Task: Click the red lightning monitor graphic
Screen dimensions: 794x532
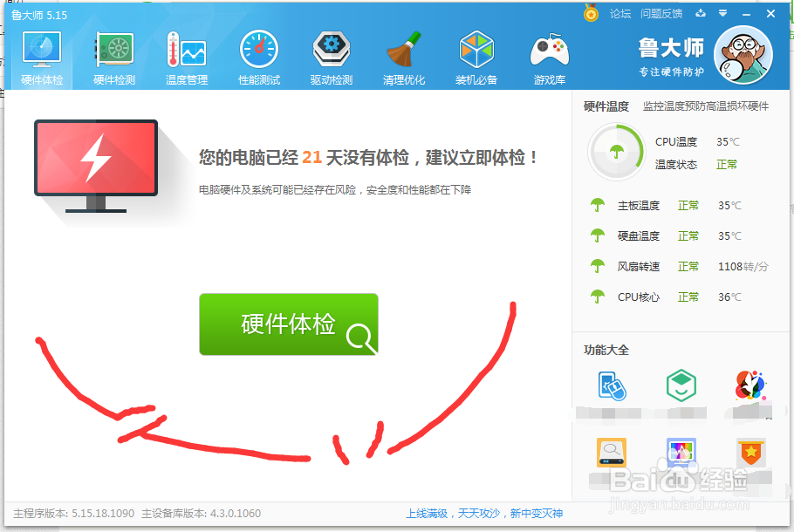Action: 96,166
